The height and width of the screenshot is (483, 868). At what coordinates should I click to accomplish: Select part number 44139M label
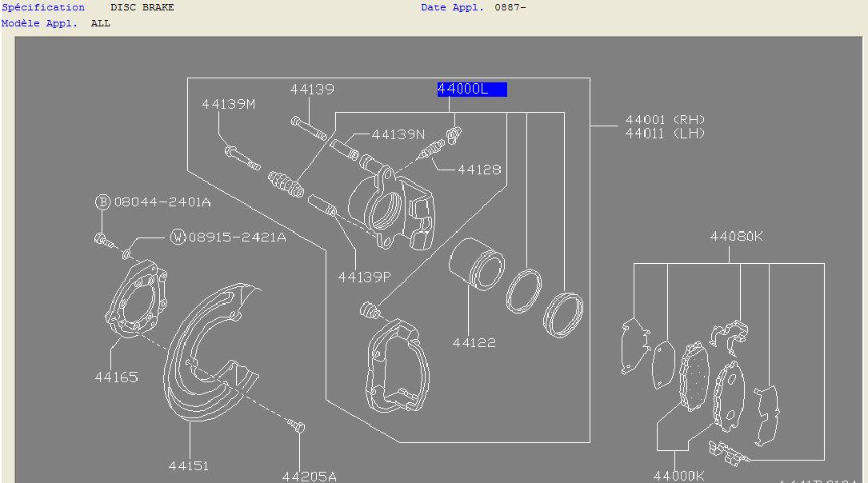coord(228,104)
